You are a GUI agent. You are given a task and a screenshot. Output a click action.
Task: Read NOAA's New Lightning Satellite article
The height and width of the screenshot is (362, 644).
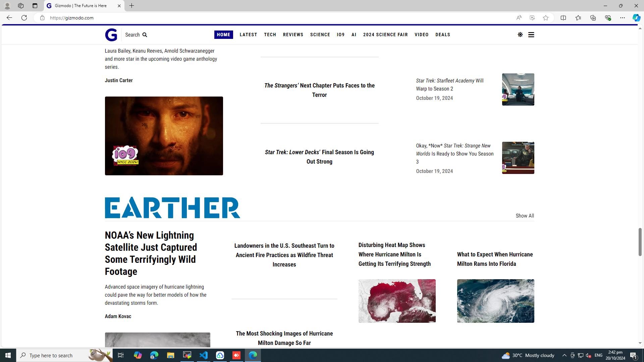151,253
